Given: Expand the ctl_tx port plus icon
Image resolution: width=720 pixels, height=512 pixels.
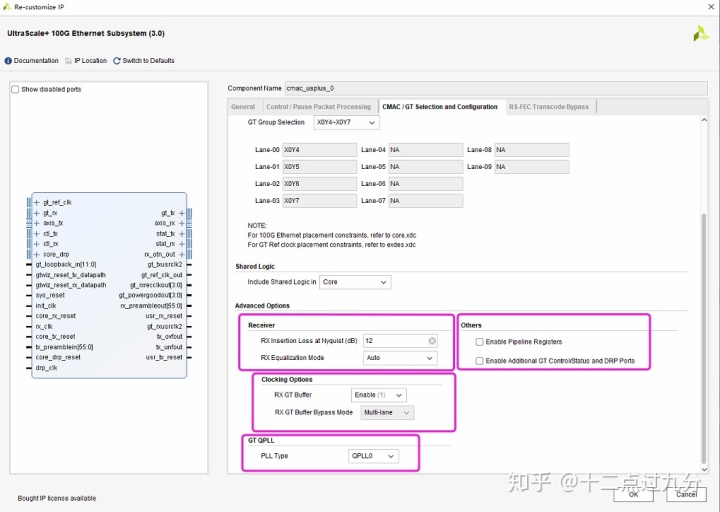Looking at the screenshot, I should (x=37, y=234).
